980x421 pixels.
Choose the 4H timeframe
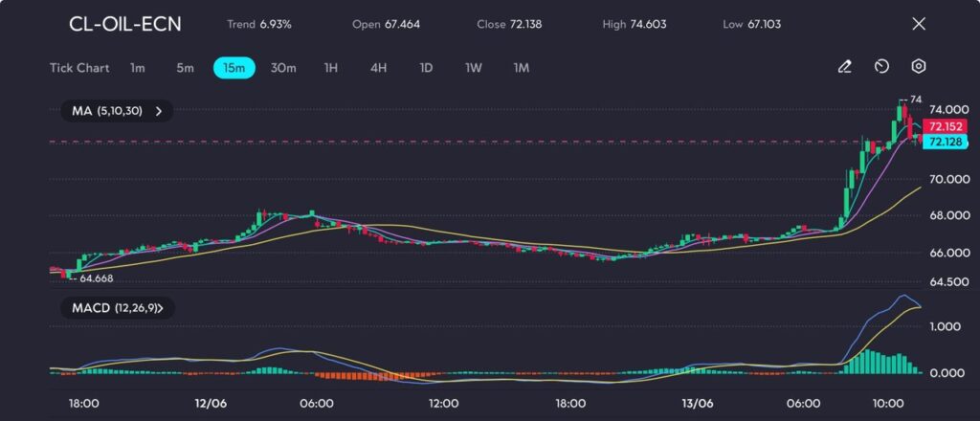(x=378, y=68)
